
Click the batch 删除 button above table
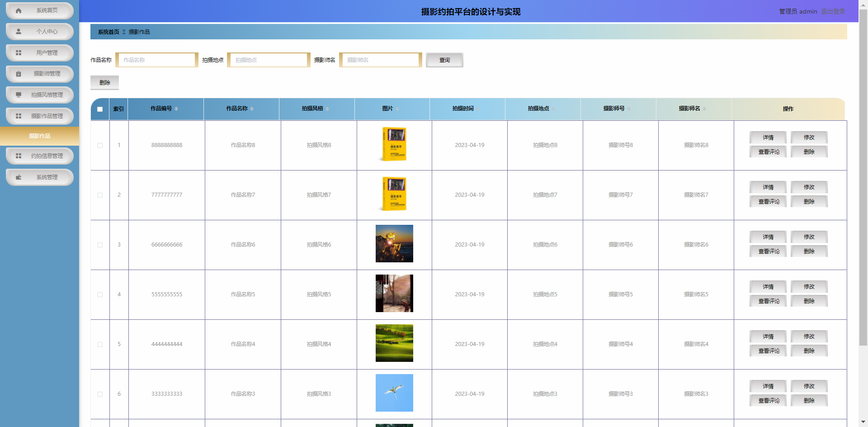pyautogui.click(x=104, y=83)
